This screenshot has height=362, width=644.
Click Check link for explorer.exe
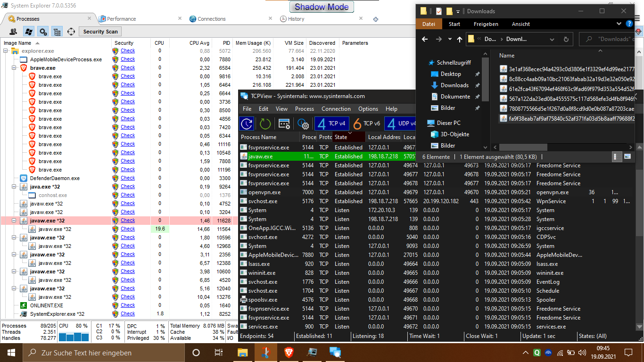click(128, 51)
